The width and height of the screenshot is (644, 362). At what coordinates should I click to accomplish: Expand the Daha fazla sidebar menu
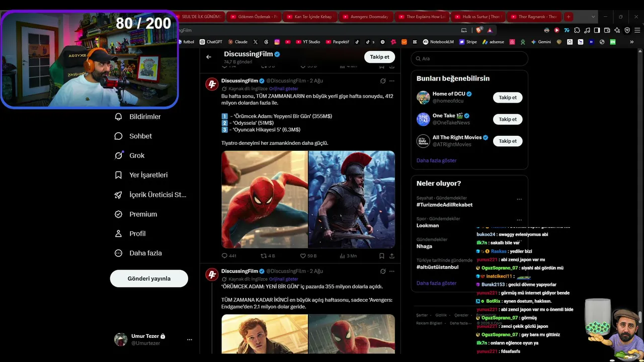138,253
